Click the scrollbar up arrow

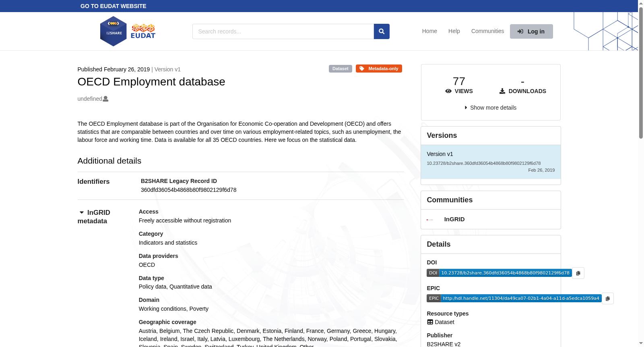[641, 3]
